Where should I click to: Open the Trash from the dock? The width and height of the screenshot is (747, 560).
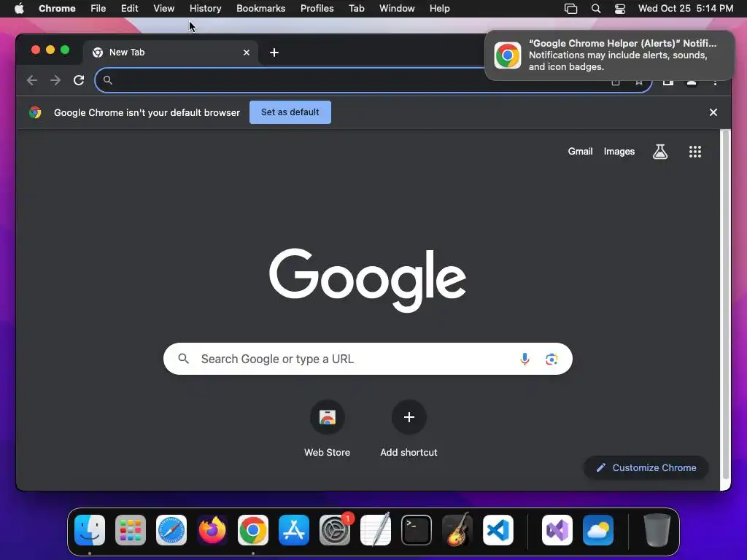tap(657, 530)
